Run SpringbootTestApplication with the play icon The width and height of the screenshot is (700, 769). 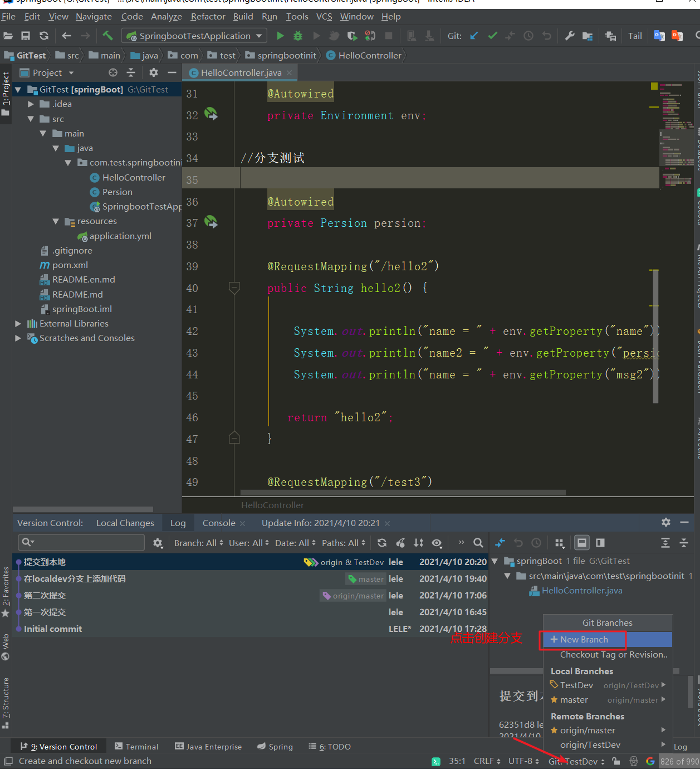pyautogui.click(x=280, y=35)
